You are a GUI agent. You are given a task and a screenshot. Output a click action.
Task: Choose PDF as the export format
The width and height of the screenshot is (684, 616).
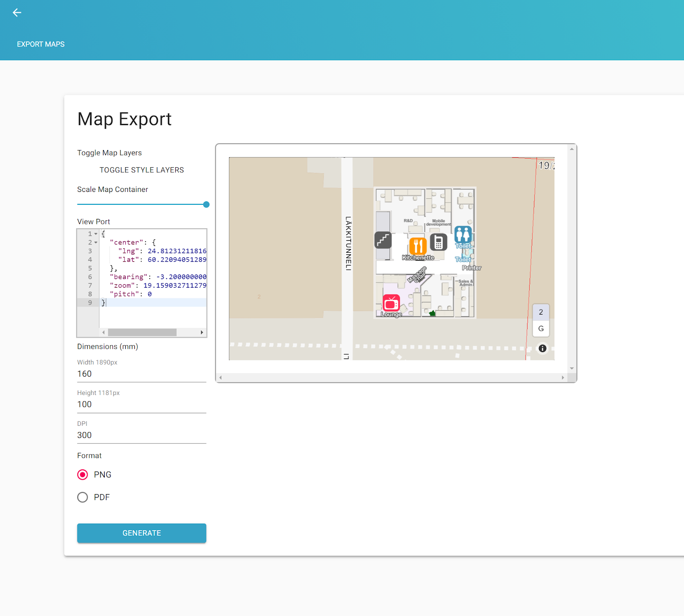tap(83, 497)
